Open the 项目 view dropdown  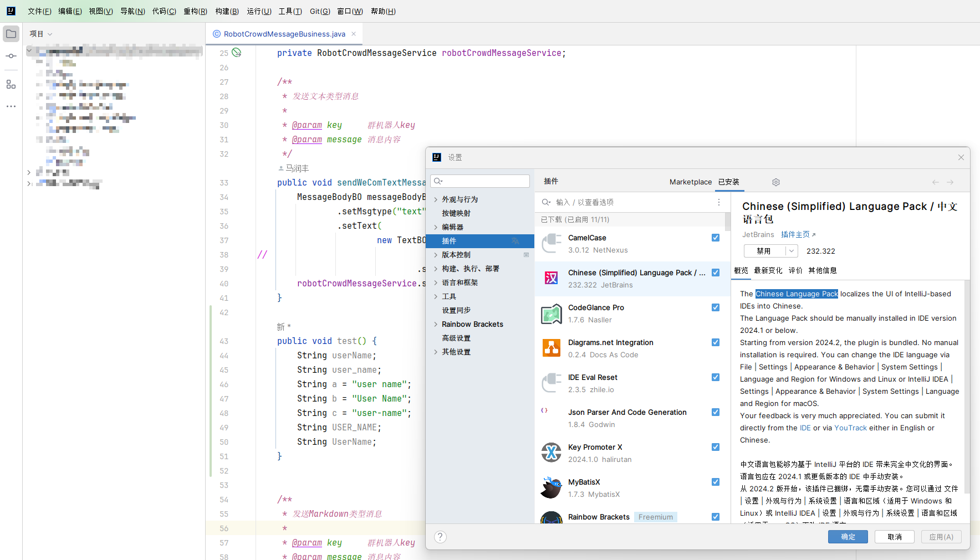click(x=41, y=34)
